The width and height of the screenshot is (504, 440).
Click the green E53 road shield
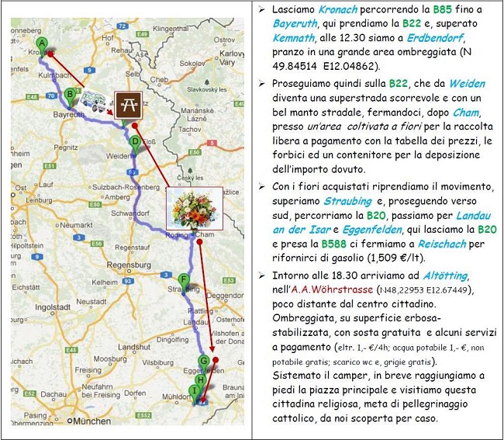[229, 280]
